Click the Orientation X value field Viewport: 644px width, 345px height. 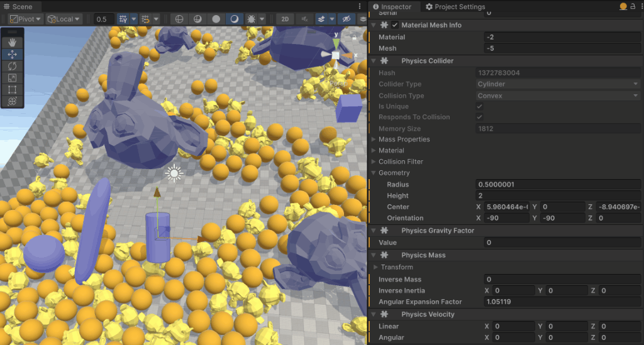pyautogui.click(x=506, y=218)
